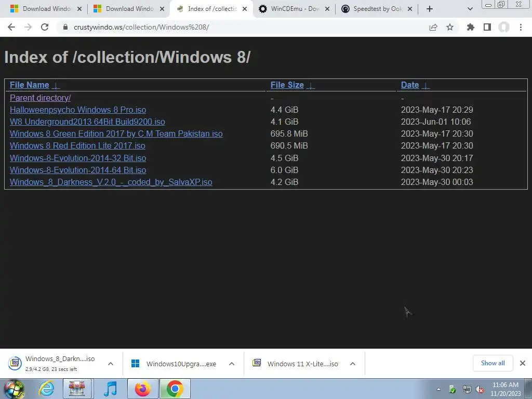This screenshot has width=532, height=399.
Task: Bookmark this page with the star
Action: [x=450, y=27]
